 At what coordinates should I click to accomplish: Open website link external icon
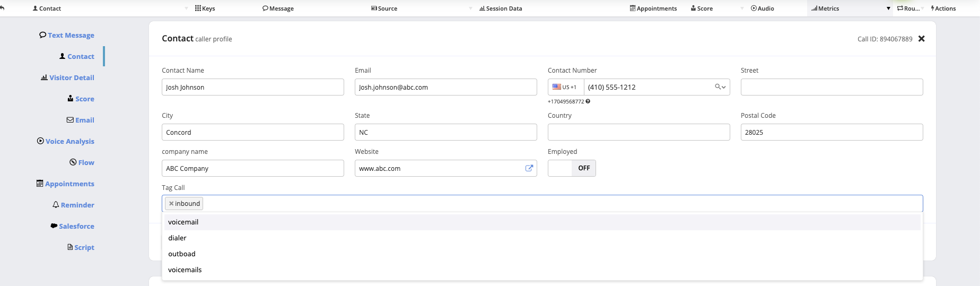(x=529, y=168)
